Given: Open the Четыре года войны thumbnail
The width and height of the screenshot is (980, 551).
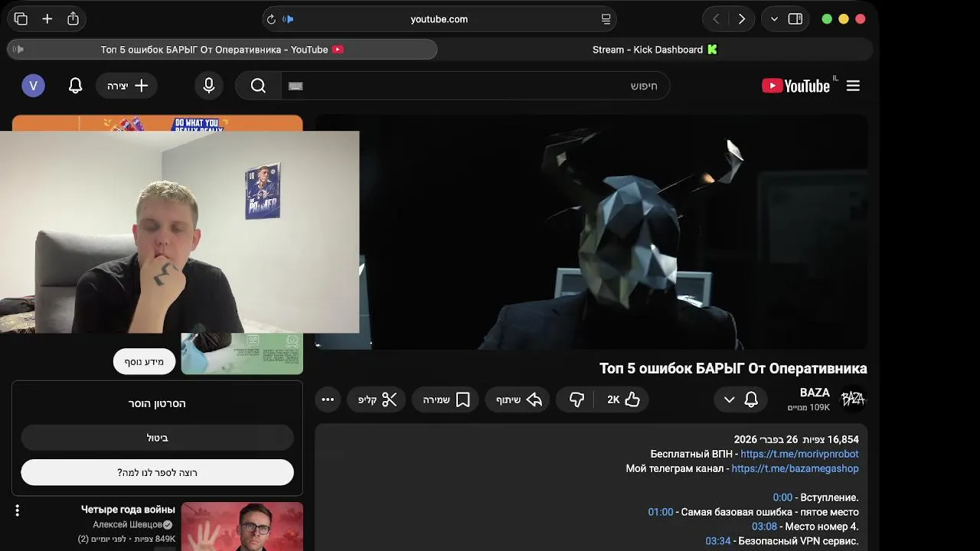Looking at the screenshot, I should pyautogui.click(x=242, y=527).
